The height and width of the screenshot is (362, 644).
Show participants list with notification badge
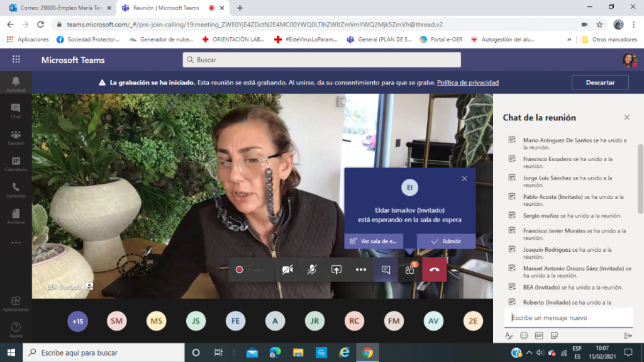[410, 269]
